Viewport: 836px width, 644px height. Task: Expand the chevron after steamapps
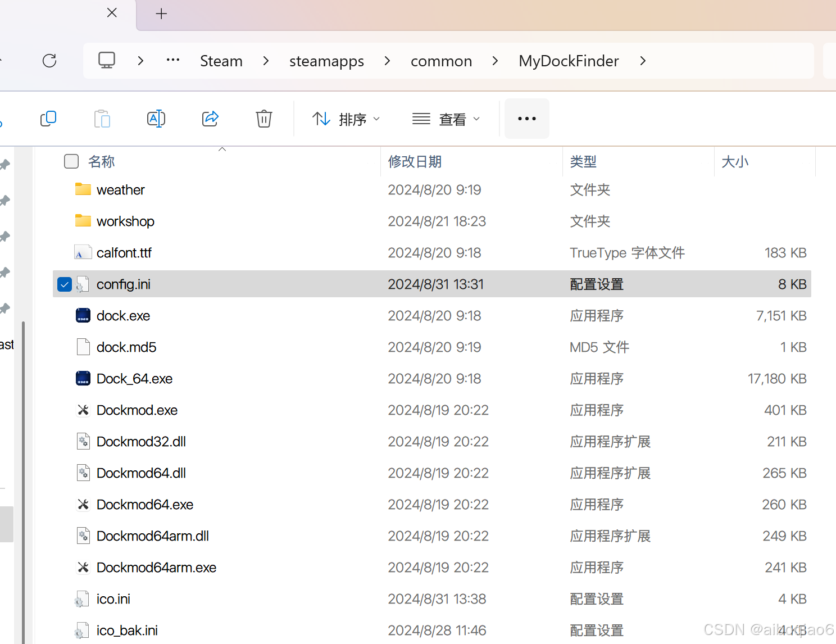coord(387,61)
